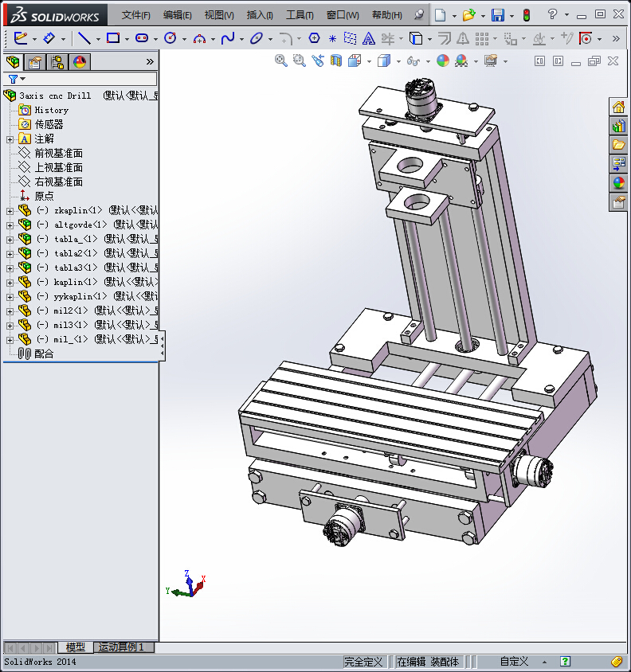
Task: Open the 编辑(E) menu
Action: 177,15
